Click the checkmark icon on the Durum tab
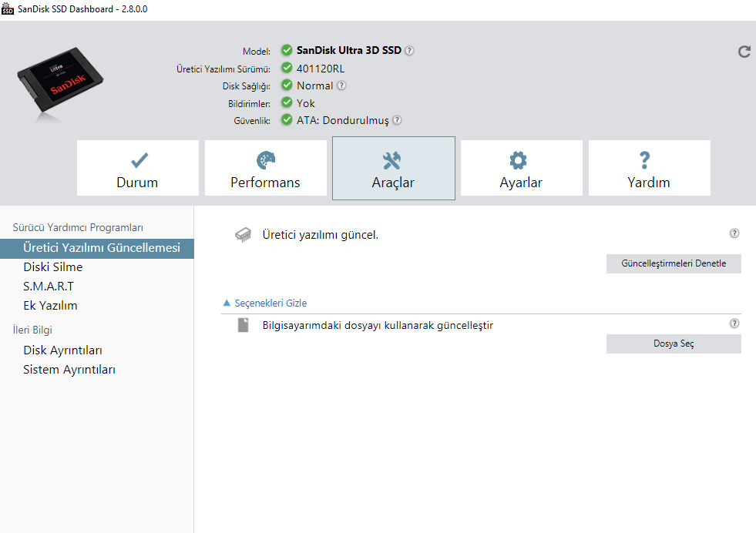The width and height of the screenshot is (756, 533). [x=139, y=160]
